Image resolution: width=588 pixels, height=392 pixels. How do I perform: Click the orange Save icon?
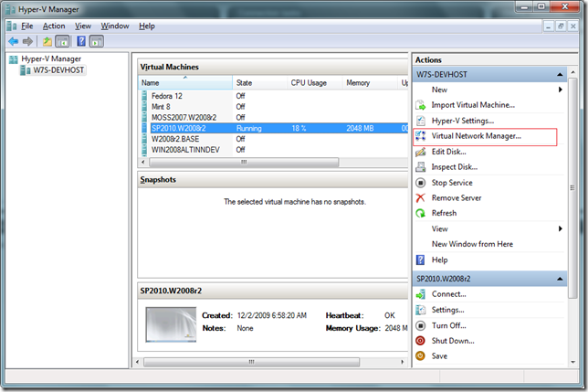click(421, 356)
